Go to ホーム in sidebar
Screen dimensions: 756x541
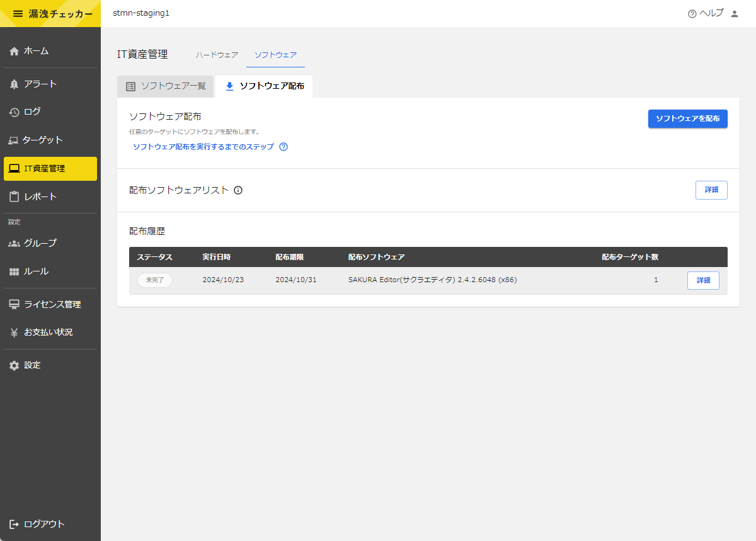pos(50,51)
